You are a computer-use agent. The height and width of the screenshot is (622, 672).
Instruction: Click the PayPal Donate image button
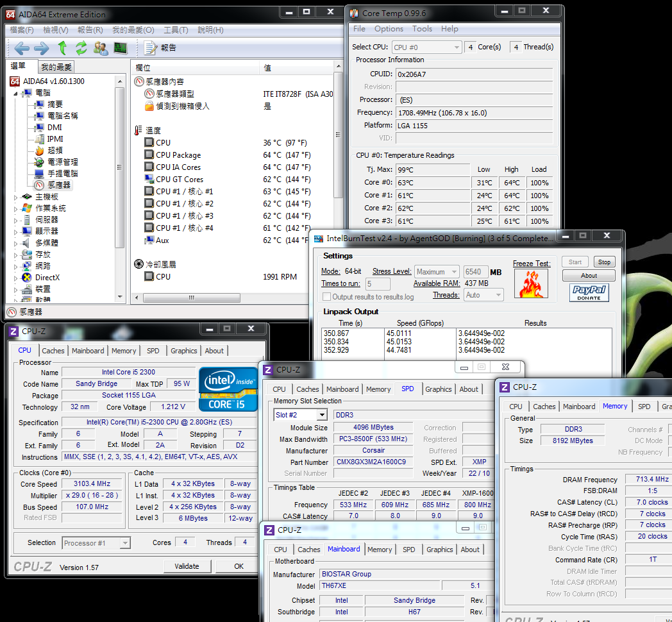pyautogui.click(x=589, y=293)
